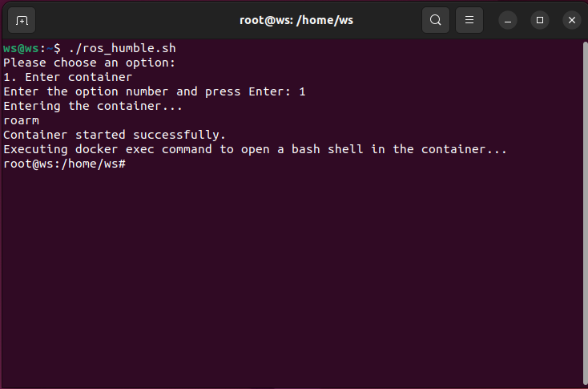Click the 'Enter the option number' line
This screenshot has height=389, width=588.
coord(155,91)
